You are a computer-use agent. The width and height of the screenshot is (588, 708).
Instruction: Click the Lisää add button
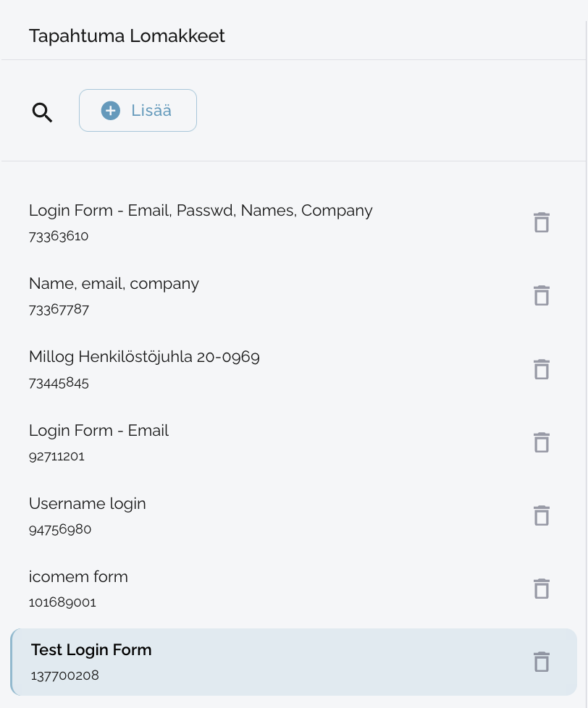[138, 111]
